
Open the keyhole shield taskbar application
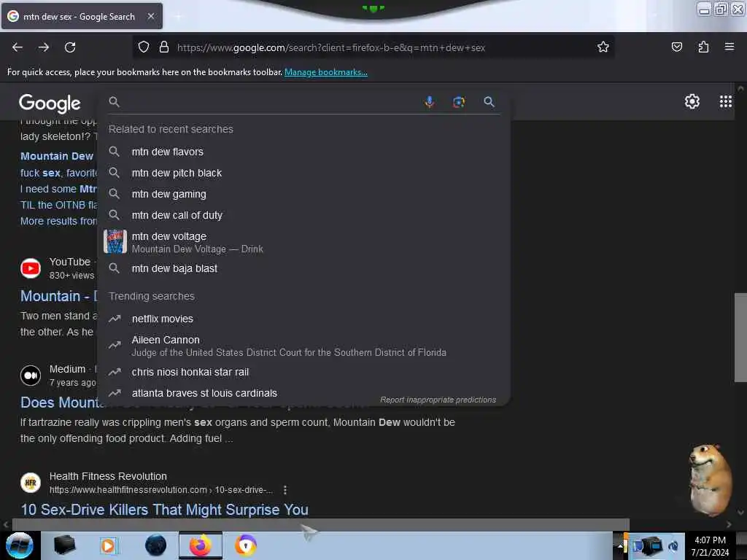[246, 545]
